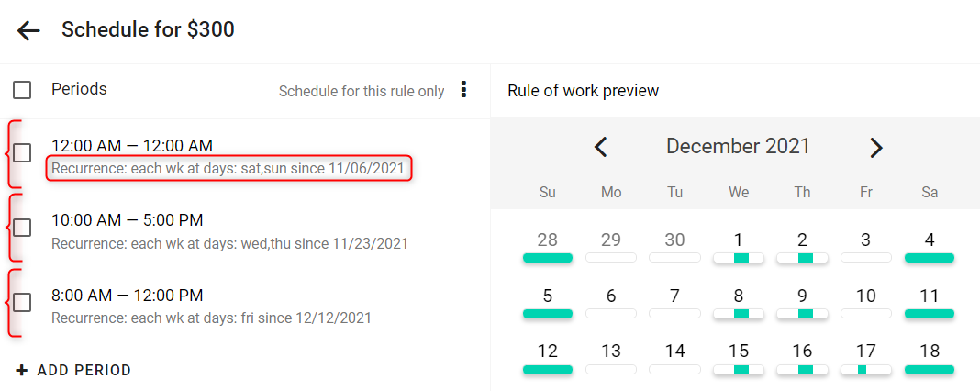Go to previous month in calendar
Image resolution: width=980 pixels, height=391 pixels.
click(x=601, y=147)
